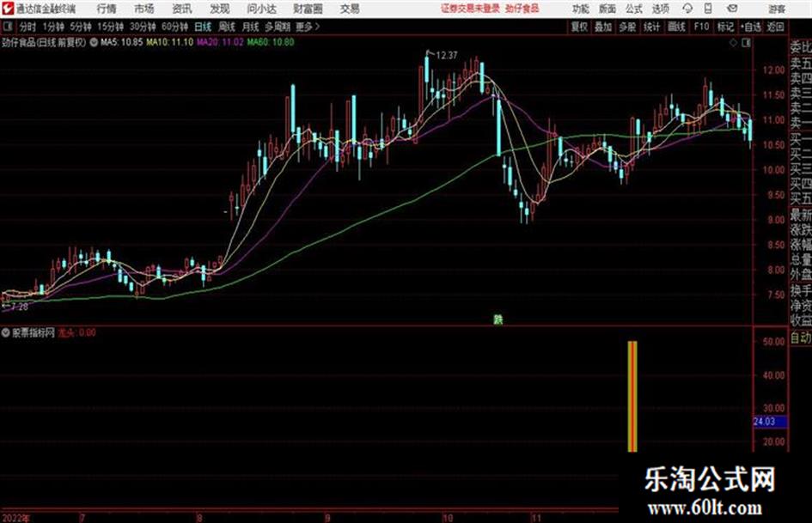Click the 统计 statistics toolbar button
812x523 pixels.
tap(651, 27)
